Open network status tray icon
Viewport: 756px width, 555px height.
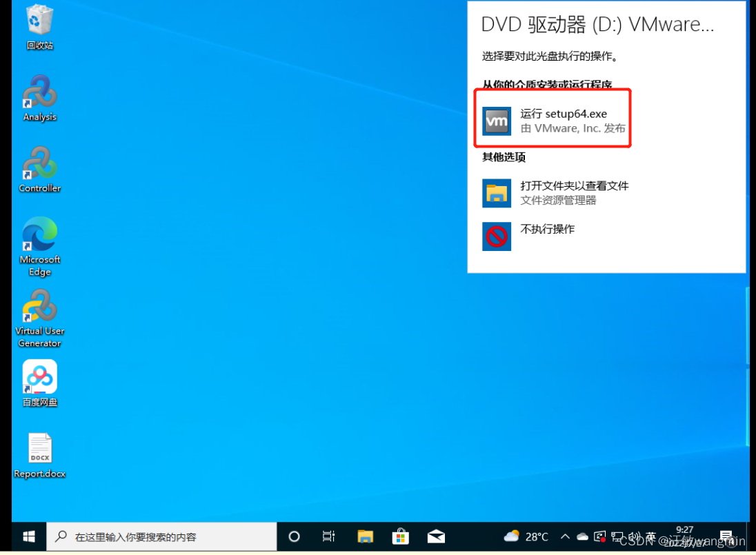click(617, 536)
